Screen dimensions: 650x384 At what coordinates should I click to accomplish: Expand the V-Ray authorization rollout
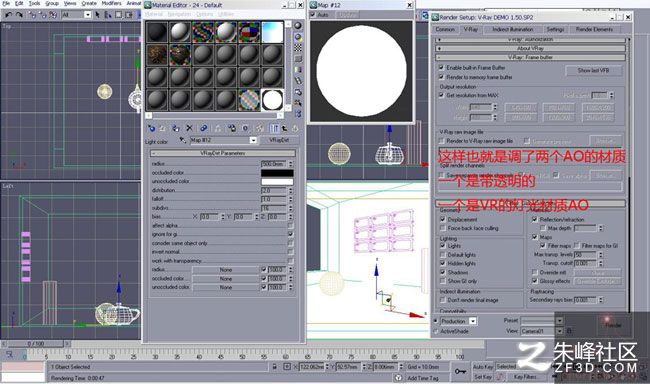[530, 39]
